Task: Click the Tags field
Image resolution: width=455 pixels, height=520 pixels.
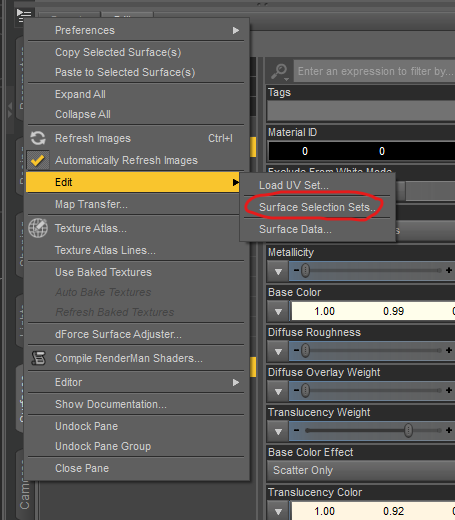Action: (x=361, y=111)
